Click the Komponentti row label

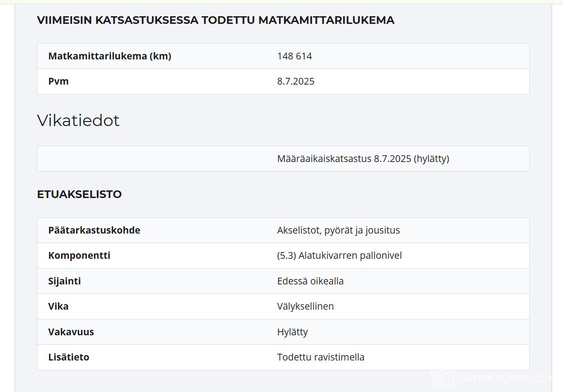tap(79, 256)
